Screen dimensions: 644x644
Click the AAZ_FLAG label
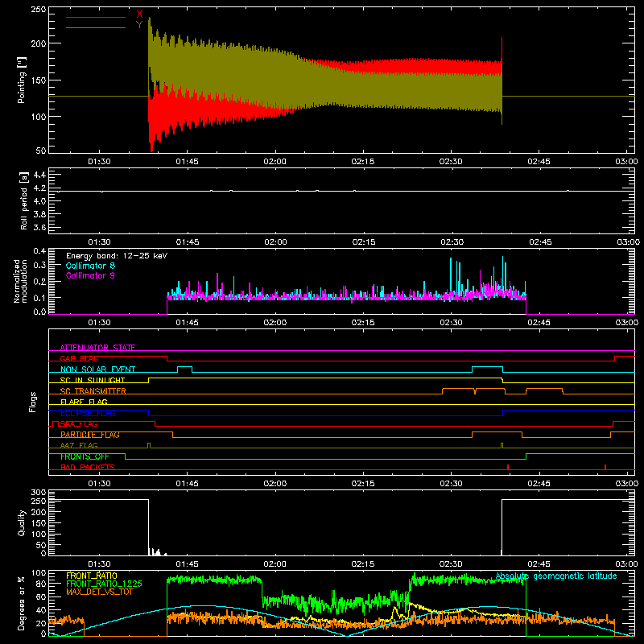tap(79, 446)
